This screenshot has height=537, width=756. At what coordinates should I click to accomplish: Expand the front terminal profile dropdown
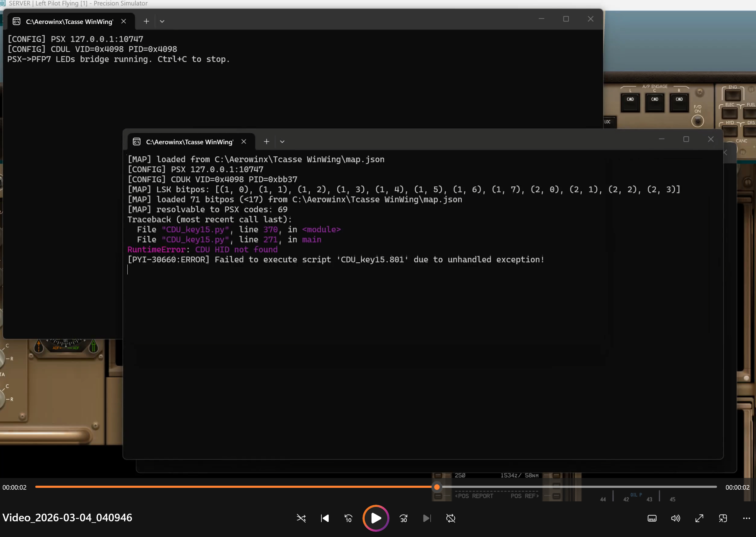(282, 142)
